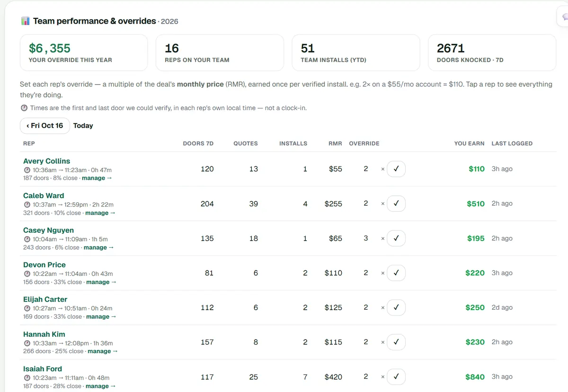Focus Caleb Ward's override multiplier field
The image size is (568, 392).
pos(365,203)
